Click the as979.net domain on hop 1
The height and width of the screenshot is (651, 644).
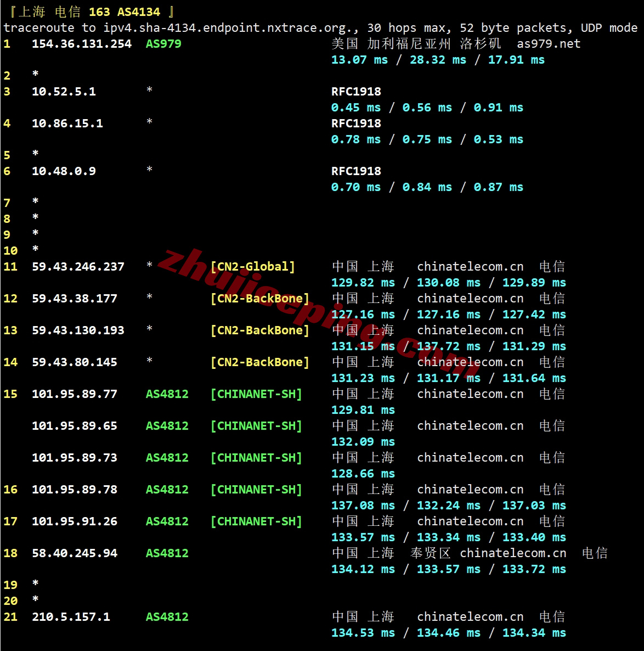pos(549,44)
